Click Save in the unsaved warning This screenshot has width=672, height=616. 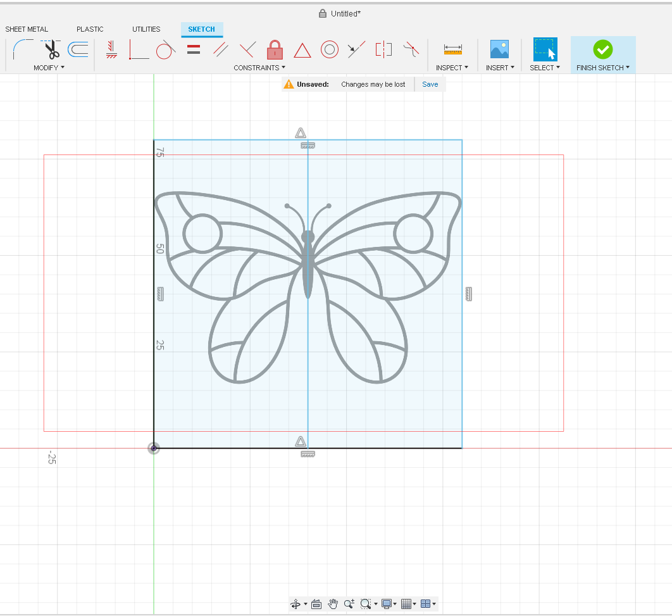click(430, 84)
